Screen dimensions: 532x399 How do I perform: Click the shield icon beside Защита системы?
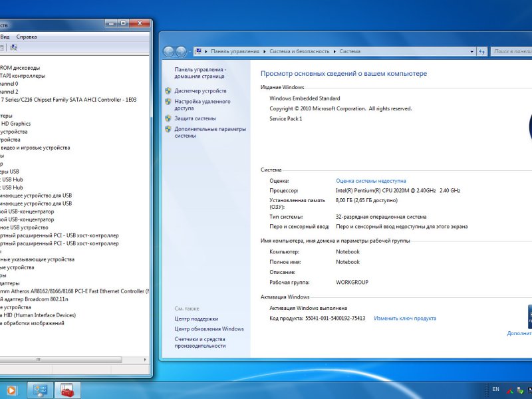pos(168,118)
